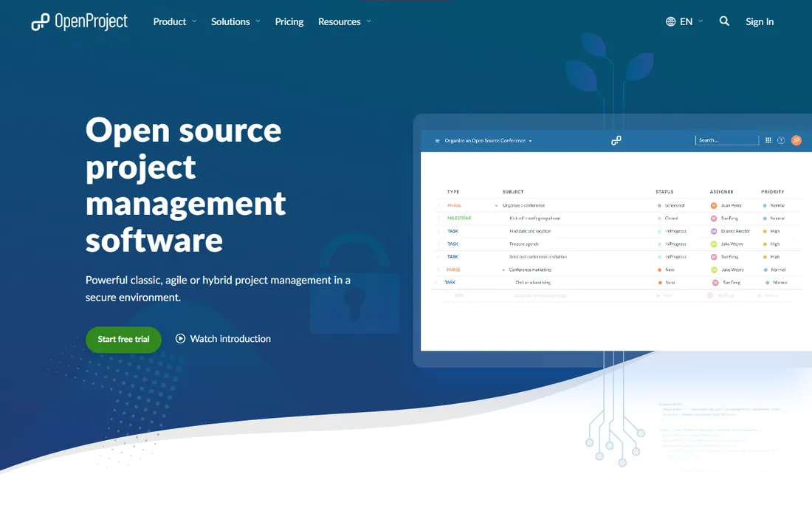Screen dimensions: 812x508
Task: Click the site search magnifier icon
Action: click(724, 21)
